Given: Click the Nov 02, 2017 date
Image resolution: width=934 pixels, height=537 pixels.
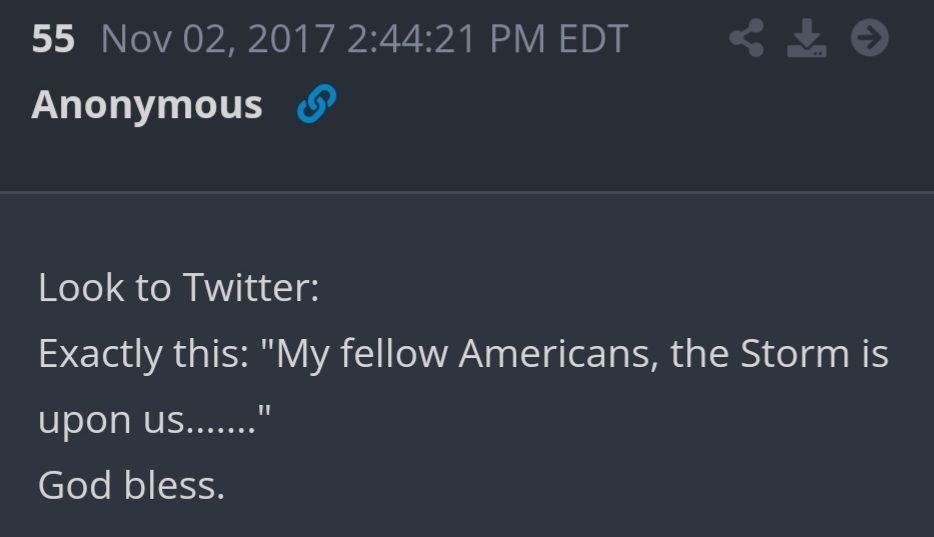Looking at the screenshot, I should click(x=218, y=39).
